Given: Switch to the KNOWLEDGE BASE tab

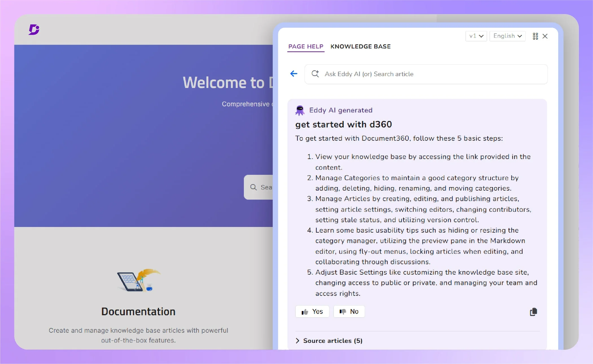Looking at the screenshot, I should pyautogui.click(x=360, y=47).
